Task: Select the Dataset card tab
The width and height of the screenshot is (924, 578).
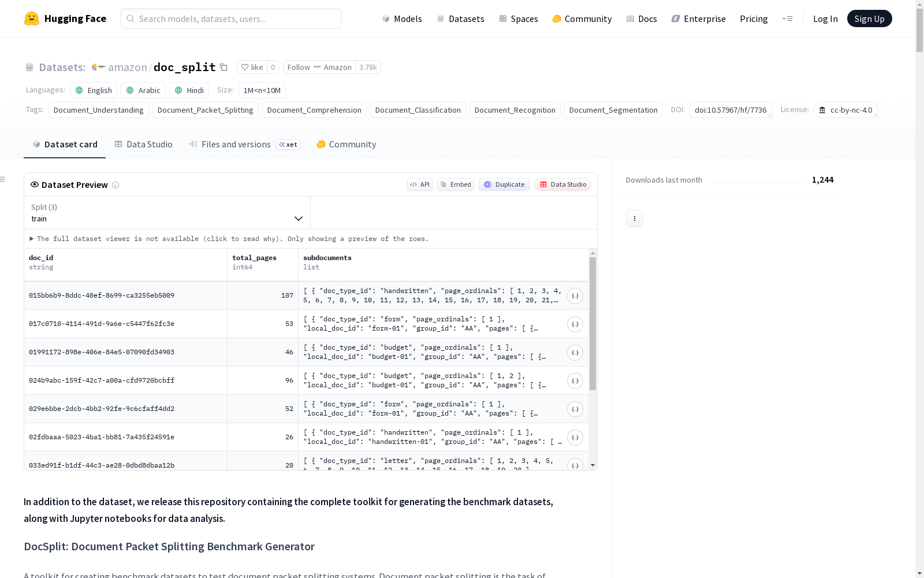Action: 65,144
